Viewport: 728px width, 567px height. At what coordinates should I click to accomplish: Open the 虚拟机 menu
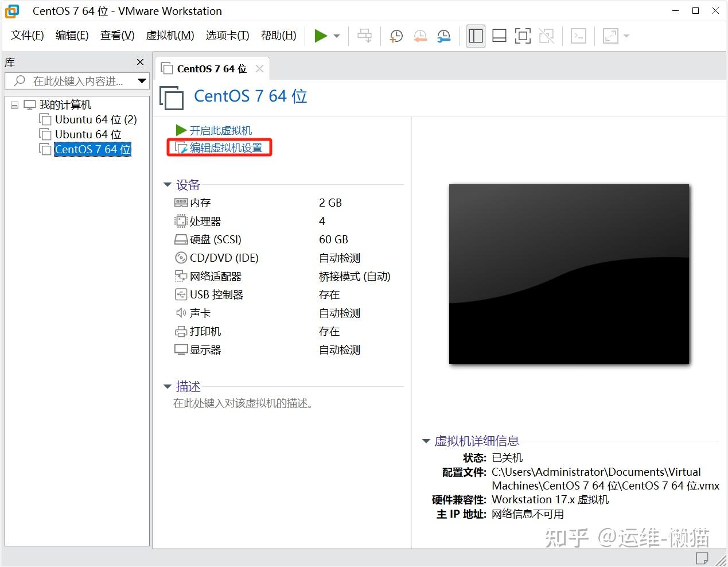click(x=169, y=35)
